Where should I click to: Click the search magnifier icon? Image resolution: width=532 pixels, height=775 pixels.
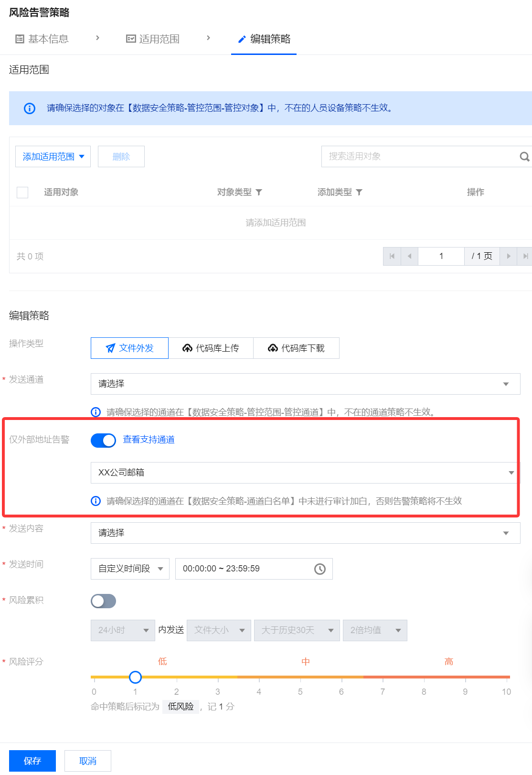click(524, 157)
